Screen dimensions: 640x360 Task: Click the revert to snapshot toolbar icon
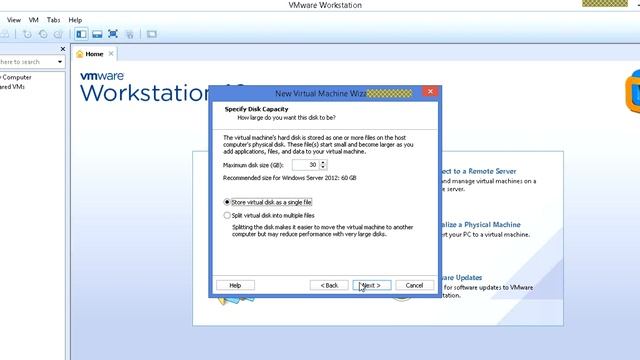tap(43, 34)
